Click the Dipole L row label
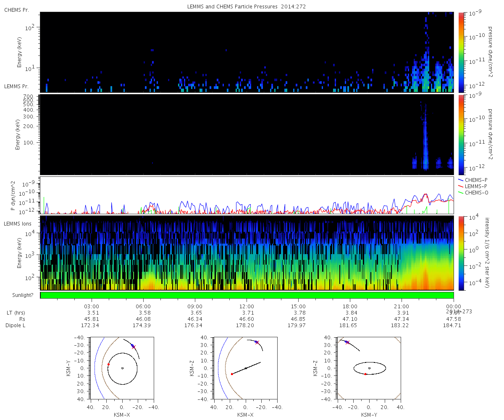The width and height of the screenshot is (504, 420). pyautogui.click(x=16, y=325)
